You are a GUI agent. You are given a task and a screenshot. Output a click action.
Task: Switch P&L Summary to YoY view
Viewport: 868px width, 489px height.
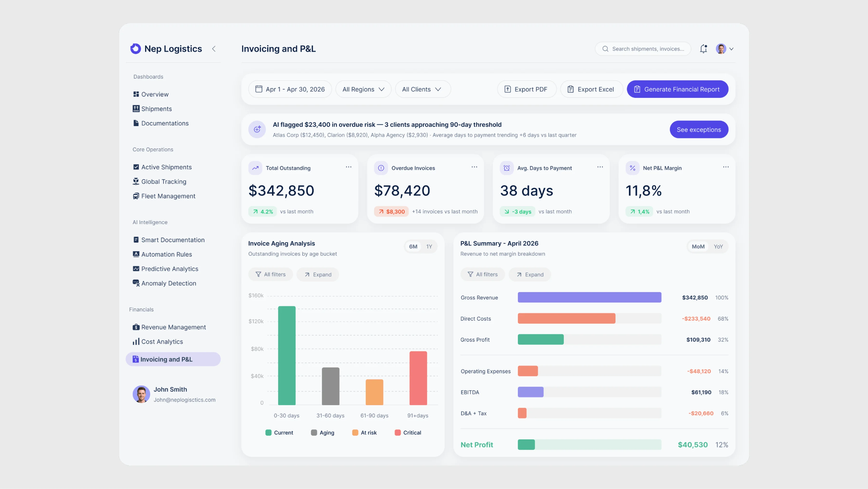tap(718, 247)
